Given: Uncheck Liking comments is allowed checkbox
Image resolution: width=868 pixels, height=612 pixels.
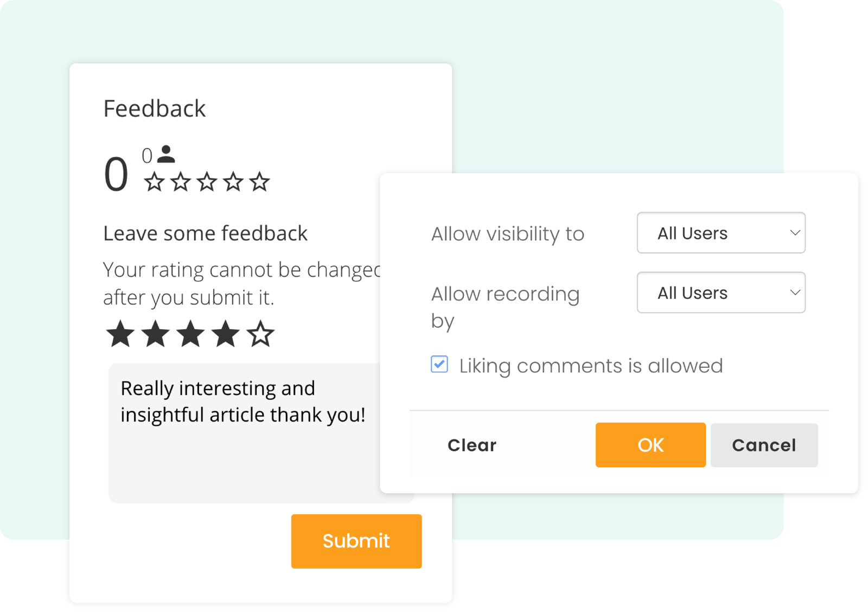Looking at the screenshot, I should [439, 364].
